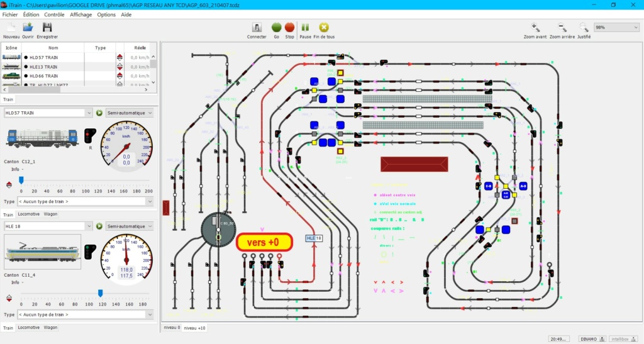Image resolution: width=644 pixels, height=344 pixels.
Task: Toggle direction arrows for HLD57 TRAIN panel
Action: (x=9, y=185)
